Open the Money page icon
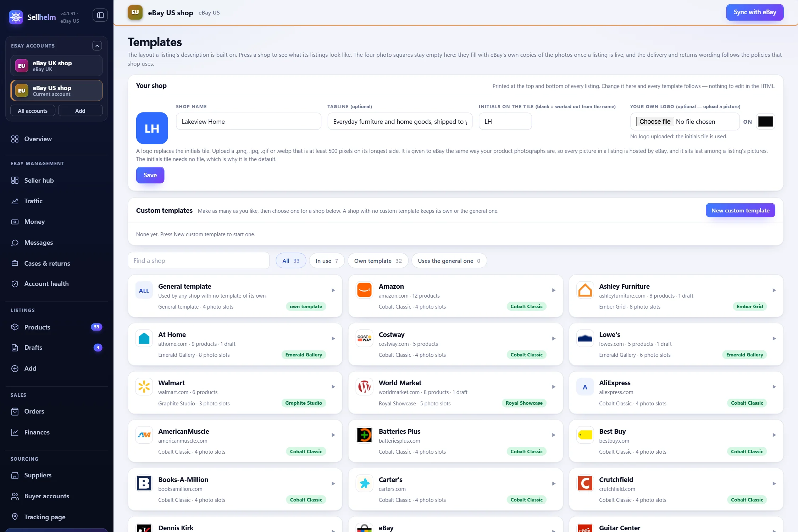Screen dimensions: 798x532 15,222
